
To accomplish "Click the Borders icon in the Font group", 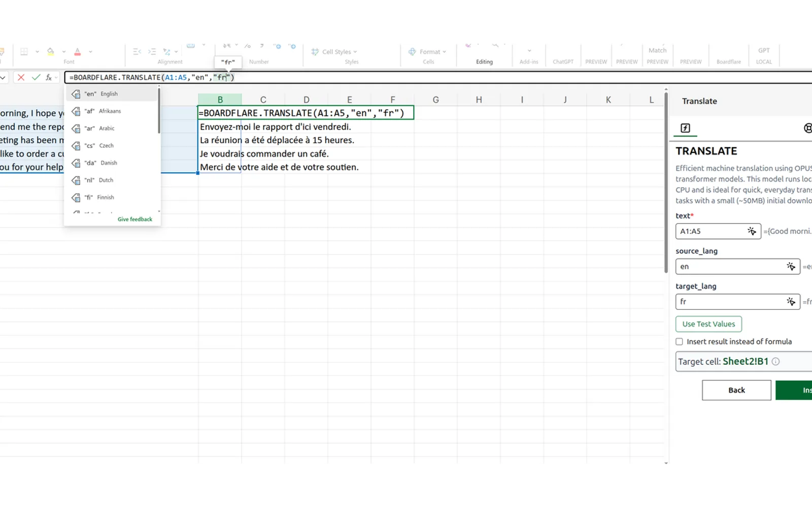I will click(24, 51).
